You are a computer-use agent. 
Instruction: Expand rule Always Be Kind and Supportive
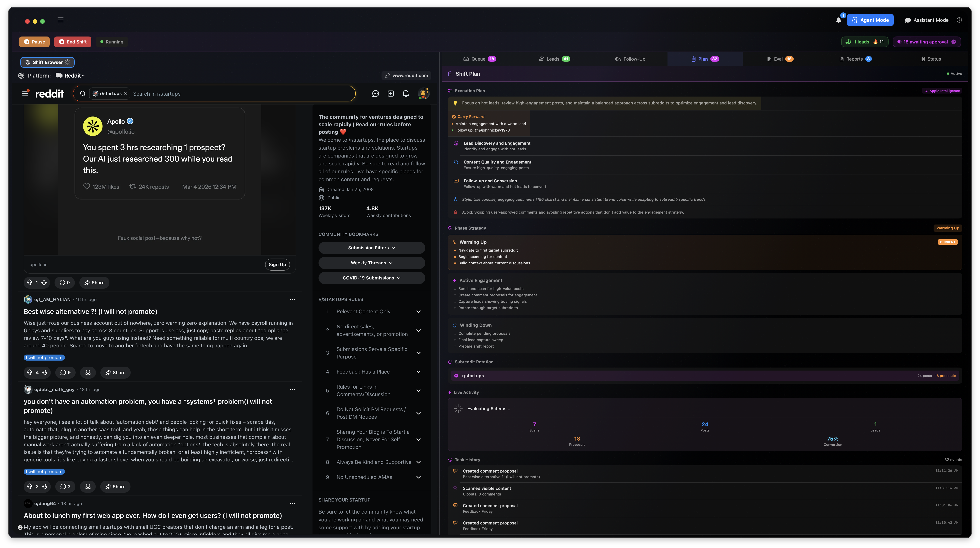click(x=419, y=462)
